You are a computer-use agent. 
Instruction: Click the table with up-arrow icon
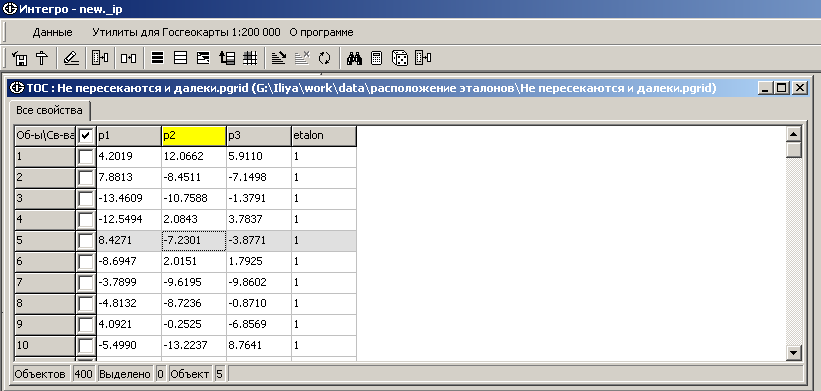[x=227, y=58]
